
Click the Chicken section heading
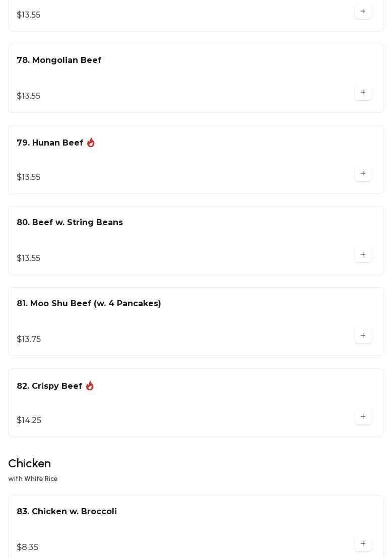(x=30, y=463)
